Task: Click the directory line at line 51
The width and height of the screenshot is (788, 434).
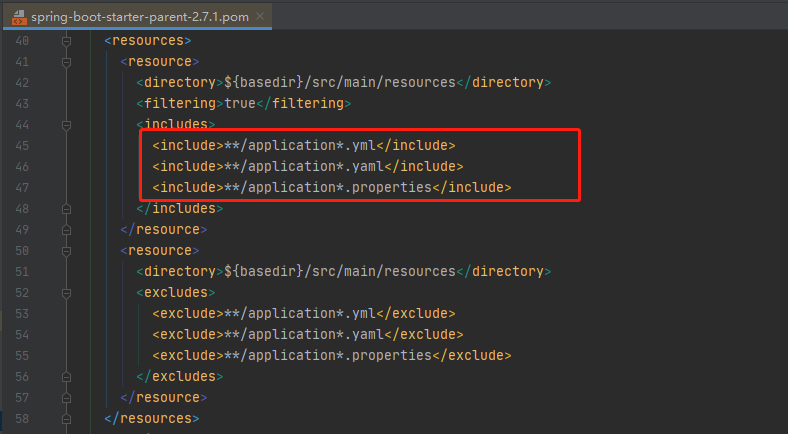Action: pos(344,272)
